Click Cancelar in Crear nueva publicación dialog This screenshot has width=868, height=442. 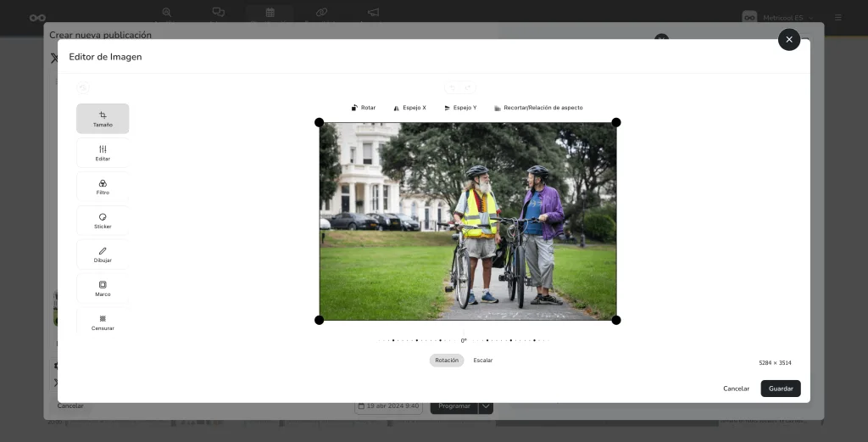pyautogui.click(x=70, y=406)
